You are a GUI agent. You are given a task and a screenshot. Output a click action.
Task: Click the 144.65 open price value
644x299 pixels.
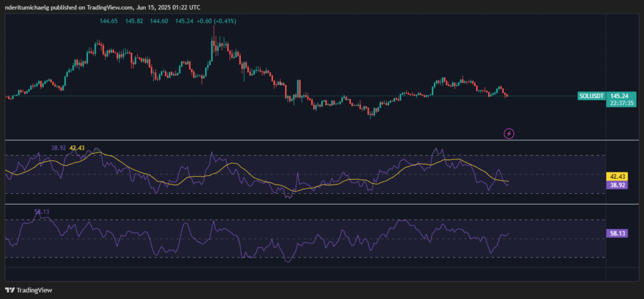[x=108, y=21]
